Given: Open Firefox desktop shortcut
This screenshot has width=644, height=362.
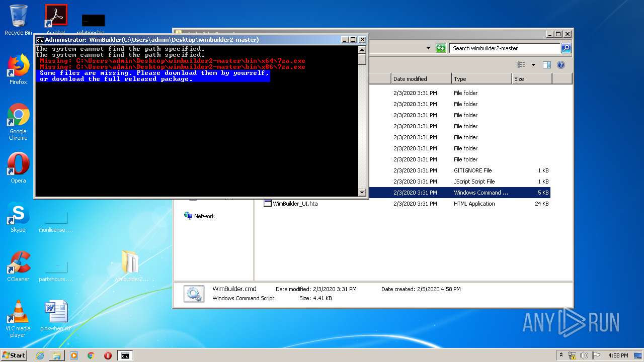Looking at the screenshot, I should 18,69.
